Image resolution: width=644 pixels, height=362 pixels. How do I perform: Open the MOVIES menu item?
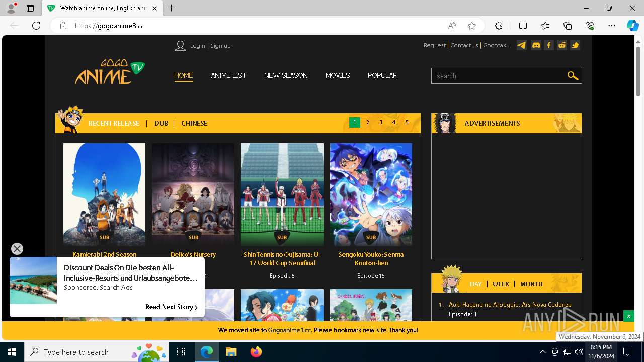tap(338, 75)
